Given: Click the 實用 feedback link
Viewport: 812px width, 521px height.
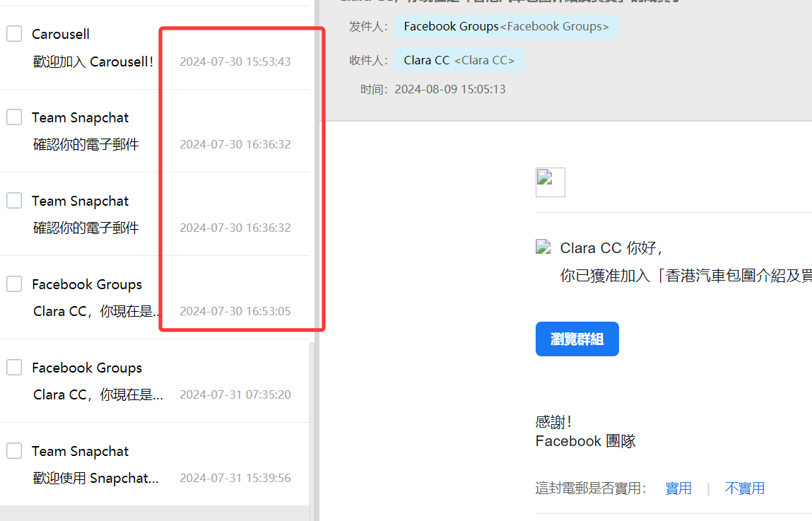Looking at the screenshot, I should (x=678, y=488).
